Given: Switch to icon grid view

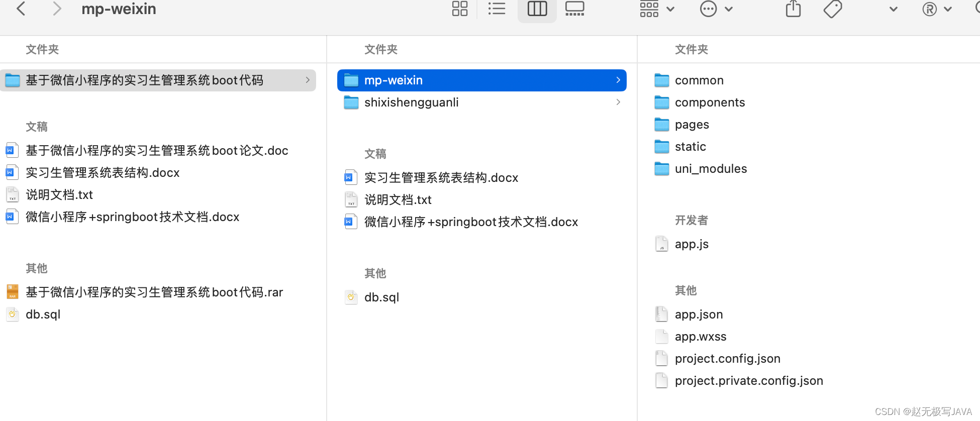Looking at the screenshot, I should point(459,9).
